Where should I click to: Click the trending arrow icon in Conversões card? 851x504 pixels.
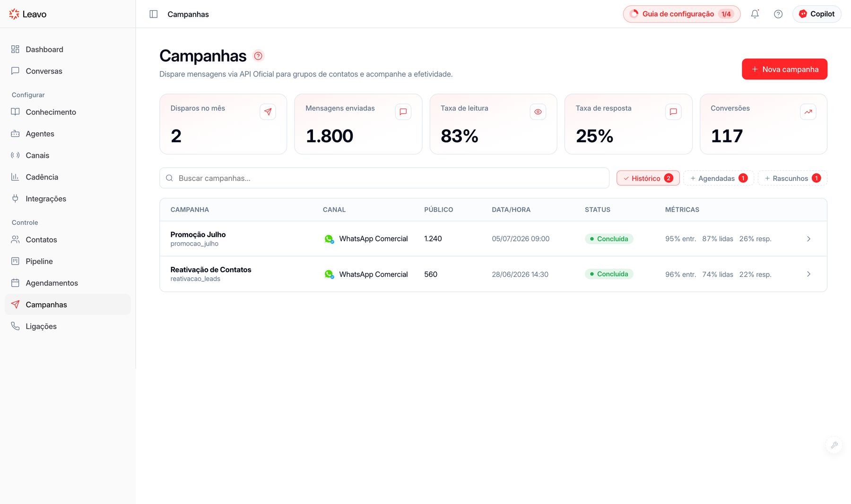[x=808, y=112]
